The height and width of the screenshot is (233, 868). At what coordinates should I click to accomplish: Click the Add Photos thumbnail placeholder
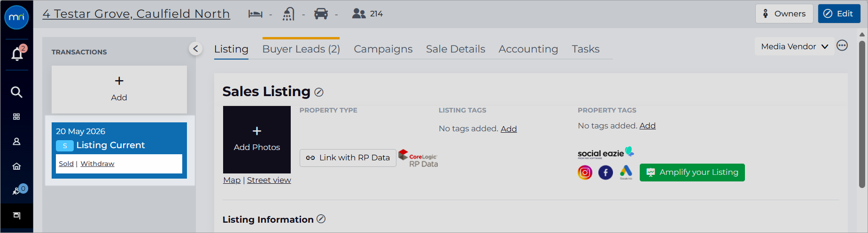tap(257, 140)
